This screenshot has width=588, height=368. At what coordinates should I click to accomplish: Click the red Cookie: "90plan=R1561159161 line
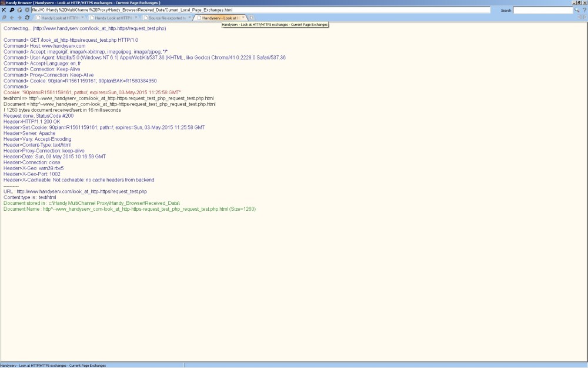click(92, 92)
